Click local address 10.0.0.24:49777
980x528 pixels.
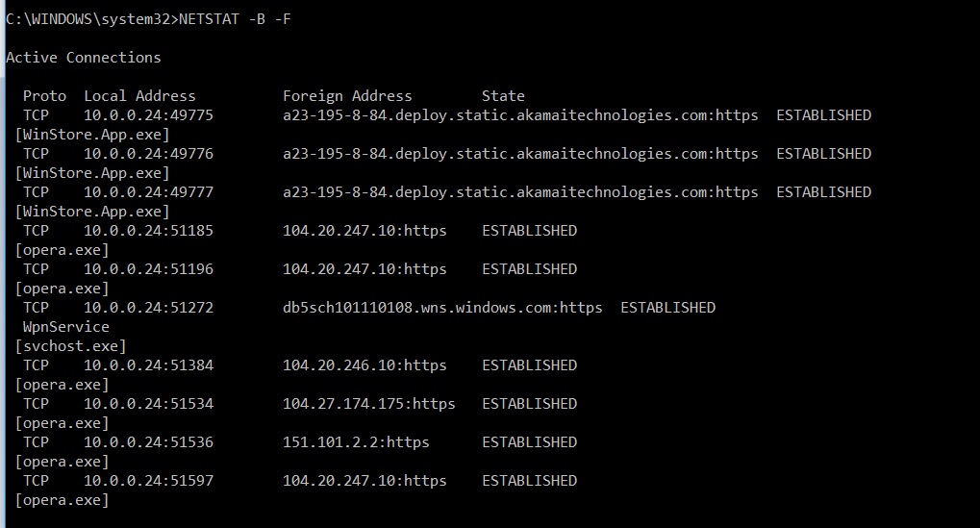(149, 192)
